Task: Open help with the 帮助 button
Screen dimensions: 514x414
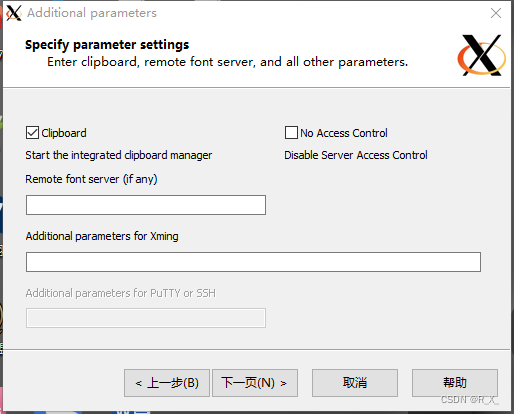Action: coord(455,383)
